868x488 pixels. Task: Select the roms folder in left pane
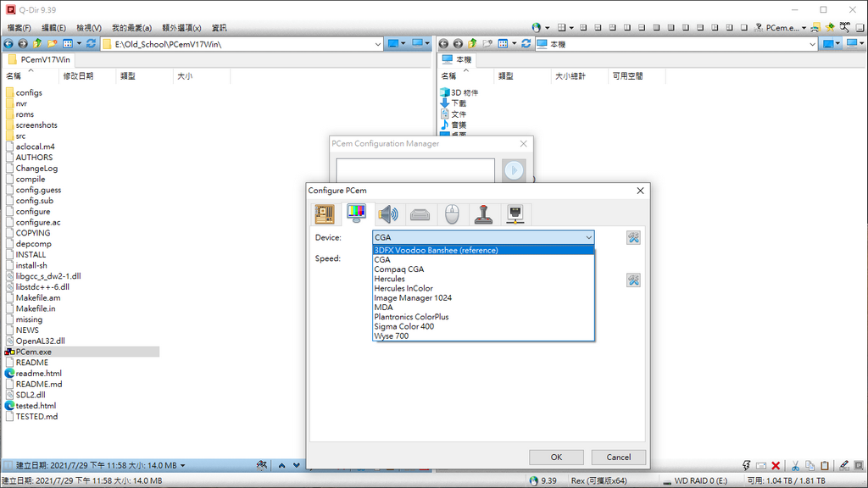(x=25, y=114)
